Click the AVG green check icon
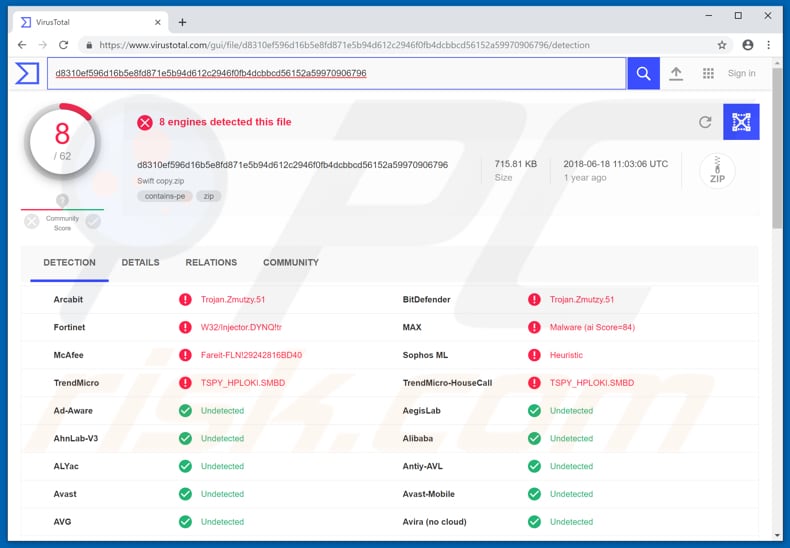This screenshot has height=548, width=790. point(185,522)
